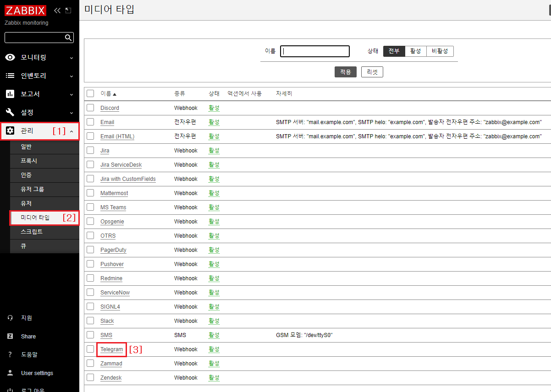
Task: Expand the 모니터링 menu chevron
Action: [71, 58]
